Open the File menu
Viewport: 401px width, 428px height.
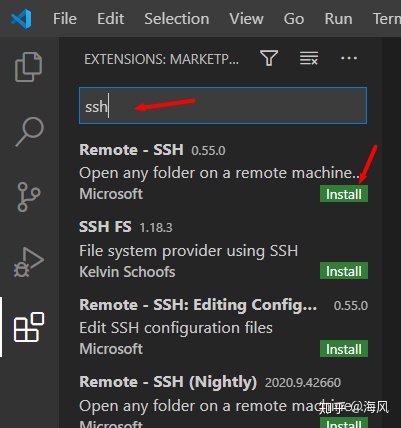[x=65, y=19]
